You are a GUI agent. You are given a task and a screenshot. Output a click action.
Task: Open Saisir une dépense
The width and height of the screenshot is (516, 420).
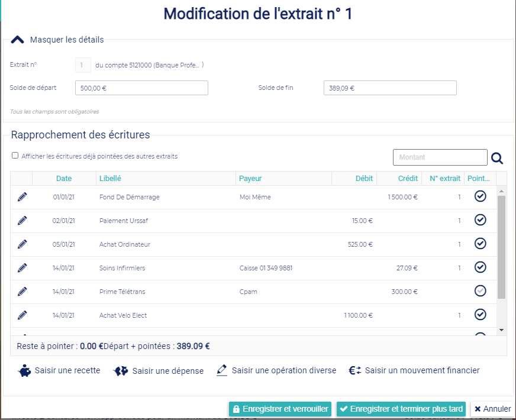tap(159, 371)
